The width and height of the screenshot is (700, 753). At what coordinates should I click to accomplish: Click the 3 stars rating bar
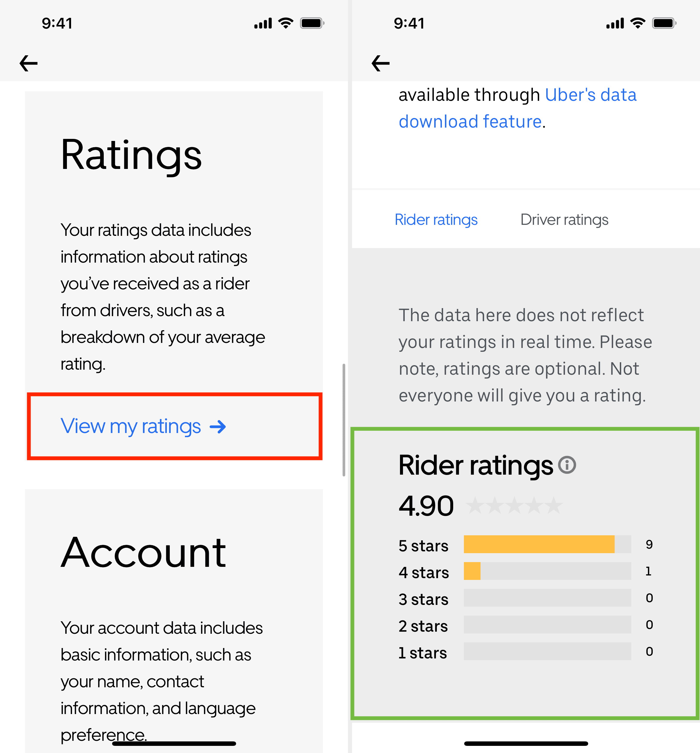click(x=547, y=598)
